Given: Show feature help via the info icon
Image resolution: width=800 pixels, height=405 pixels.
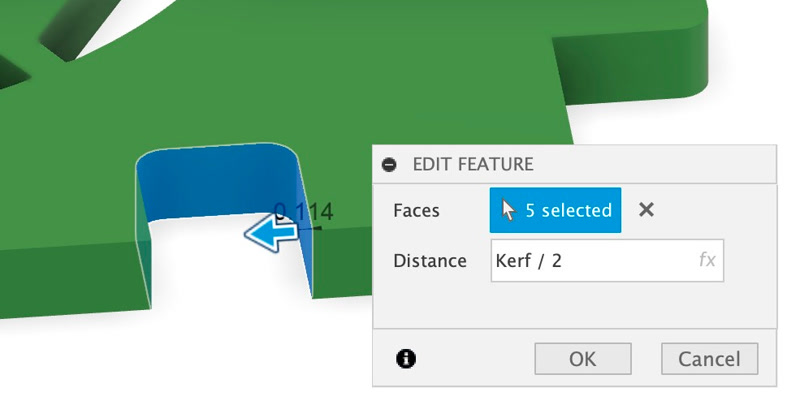Looking at the screenshot, I should pyautogui.click(x=406, y=359).
